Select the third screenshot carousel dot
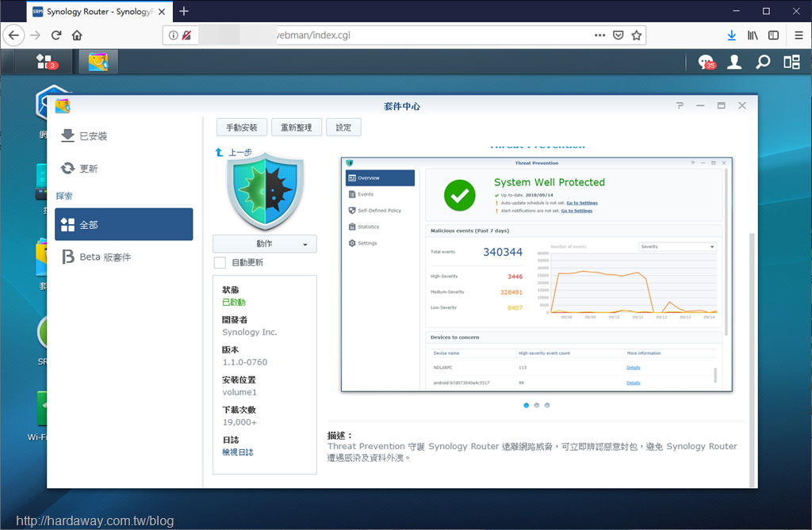Viewport: 812px width, 530px height. pos(547,406)
